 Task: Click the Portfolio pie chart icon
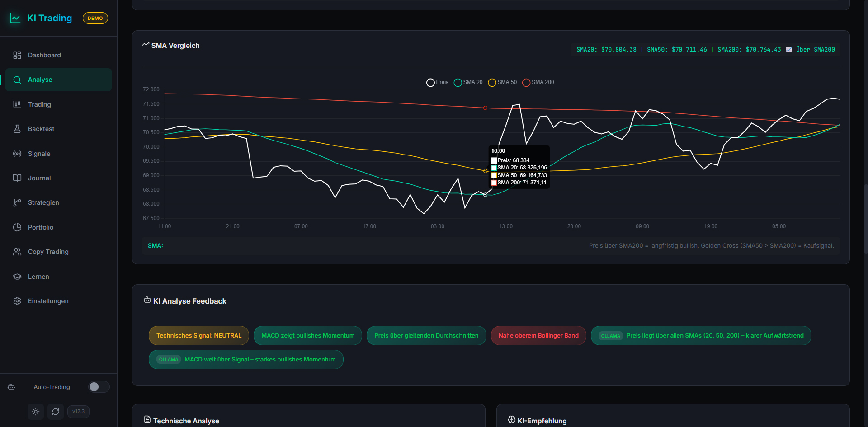[x=17, y=227]
